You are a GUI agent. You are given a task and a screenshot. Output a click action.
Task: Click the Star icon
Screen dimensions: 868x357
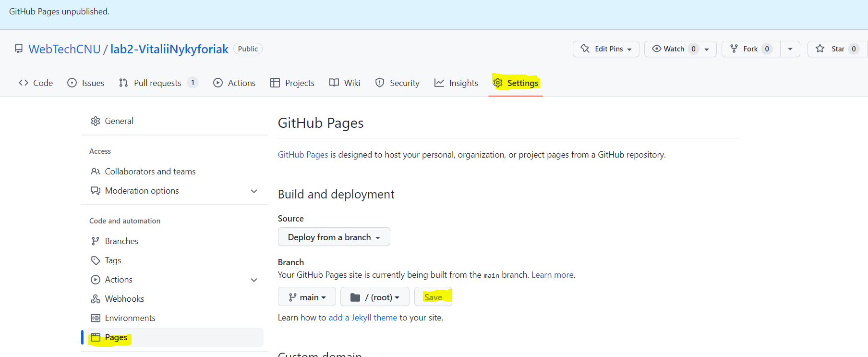point(820,49)
